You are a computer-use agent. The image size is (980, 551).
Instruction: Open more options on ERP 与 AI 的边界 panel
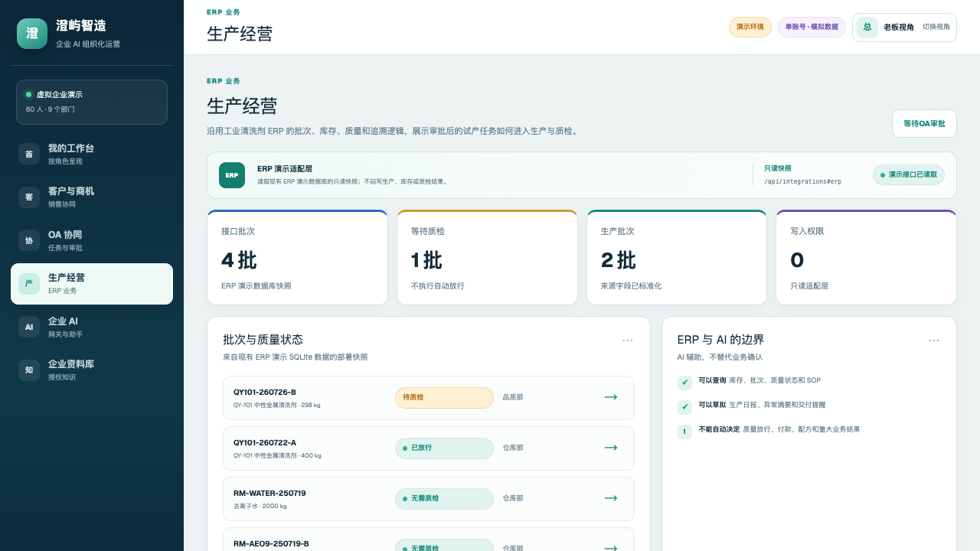[x=934, y=340]
